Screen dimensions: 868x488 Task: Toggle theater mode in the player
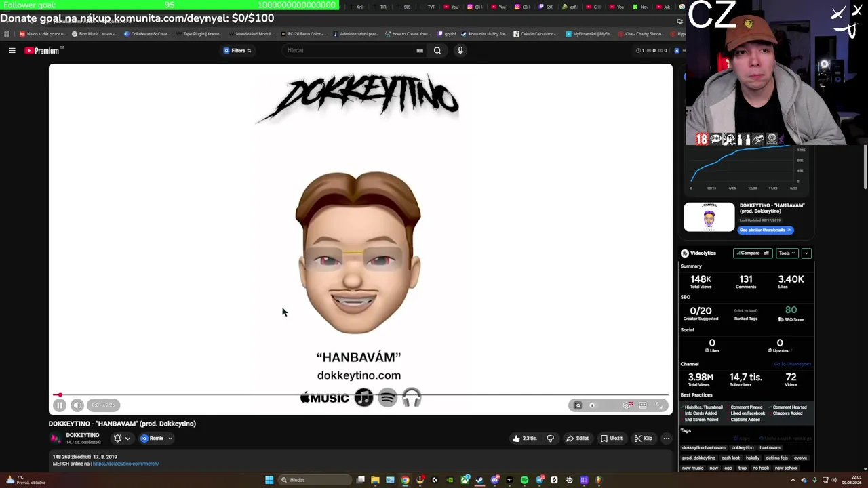643,405
